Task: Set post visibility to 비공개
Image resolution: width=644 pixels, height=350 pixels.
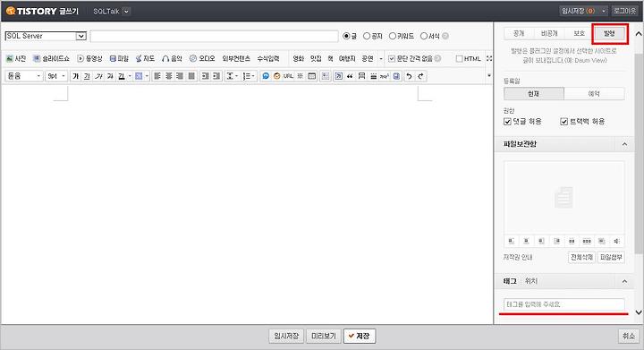Action: pos(549,34)
